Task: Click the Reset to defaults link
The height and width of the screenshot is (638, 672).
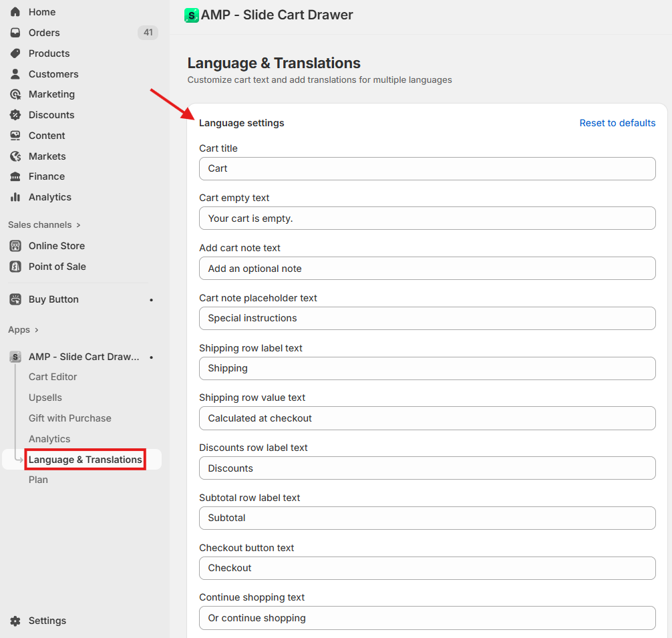Action: tap(617, 123)
